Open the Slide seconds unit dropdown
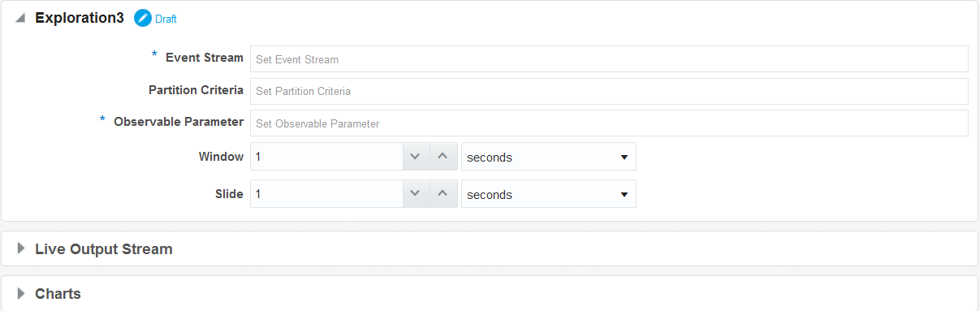Screen dimensions: 980x311 [549, 194]
